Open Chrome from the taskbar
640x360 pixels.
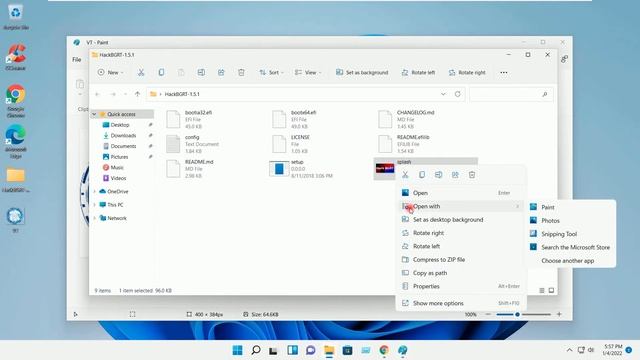tap(384, 350)
